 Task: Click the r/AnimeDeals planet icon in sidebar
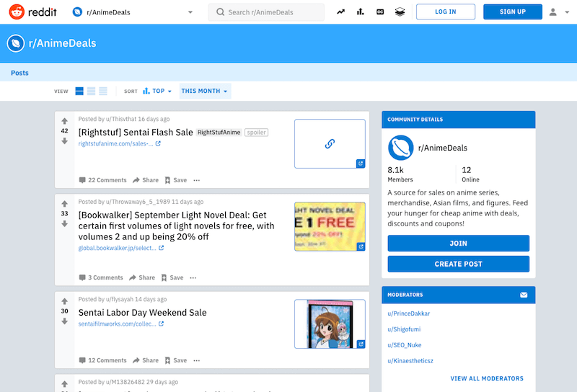(401, 148)
